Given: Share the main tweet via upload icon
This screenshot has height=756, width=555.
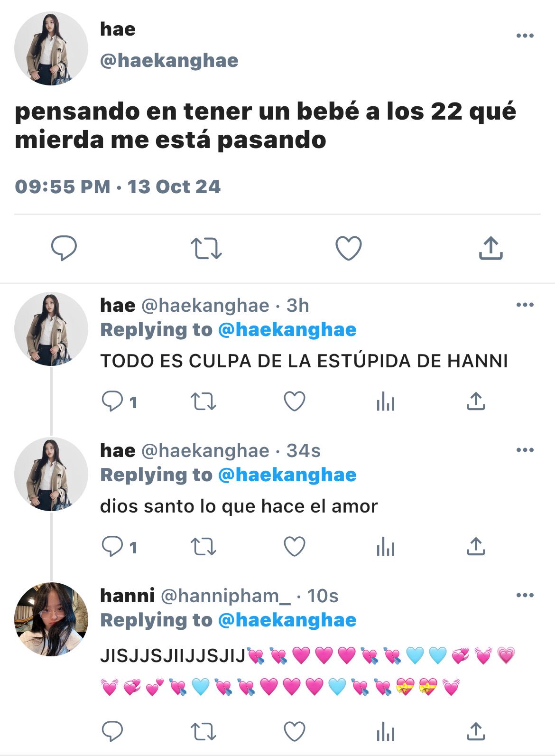Looking at the screenshot, I should click(490, 248).
